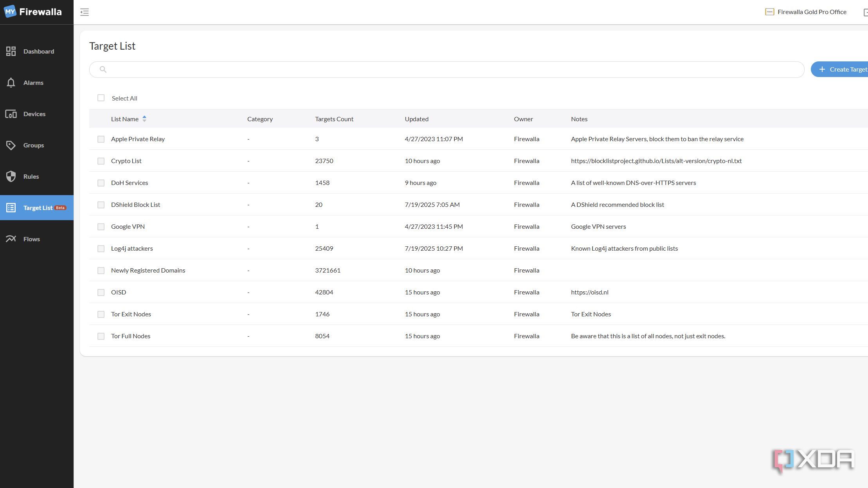The width and height of the screenshot is (868, 488).
Task: Go to Dashboard menu item
Action: pyautogui.click(x=37, y=51)
